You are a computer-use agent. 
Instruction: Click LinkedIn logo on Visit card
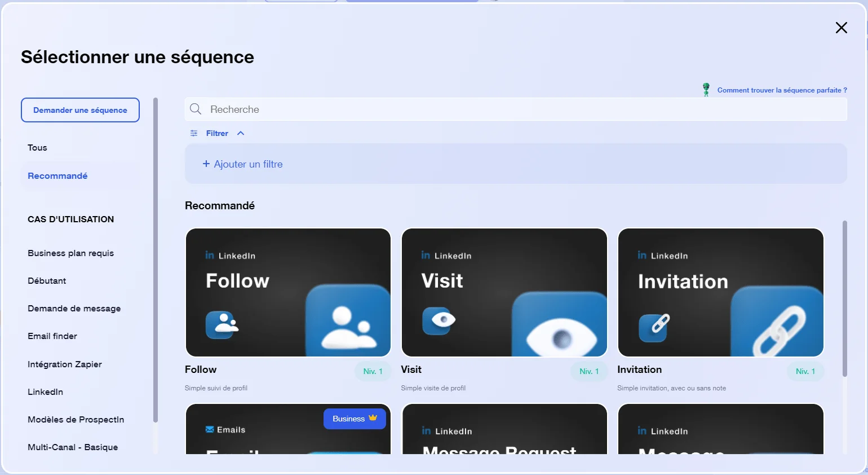tap(426, 255)
